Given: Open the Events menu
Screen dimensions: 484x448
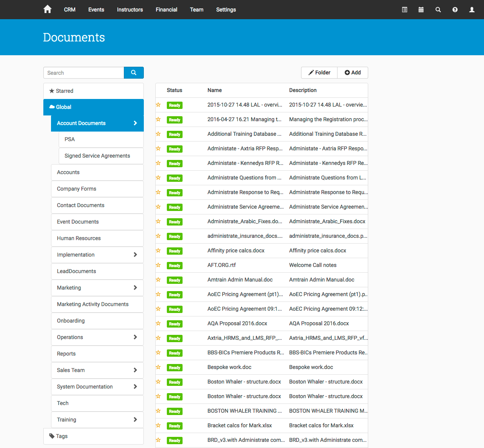Looking at the screenshot, I should 96,10.
